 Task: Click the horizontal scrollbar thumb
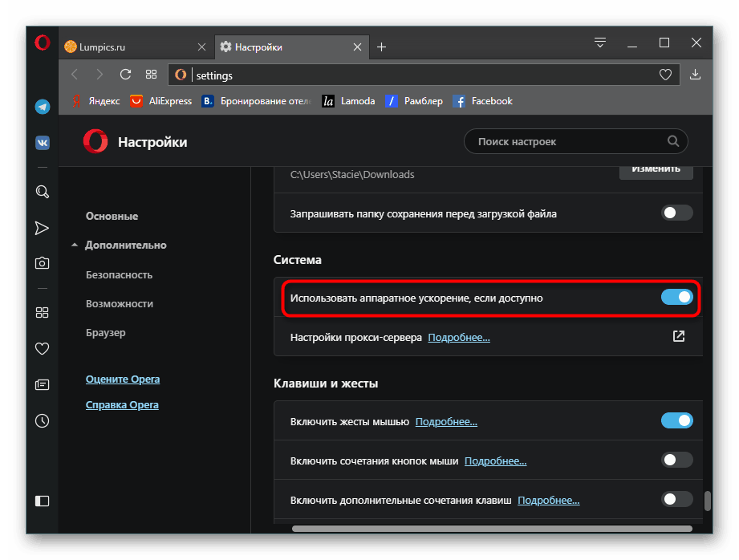[492, 529]
